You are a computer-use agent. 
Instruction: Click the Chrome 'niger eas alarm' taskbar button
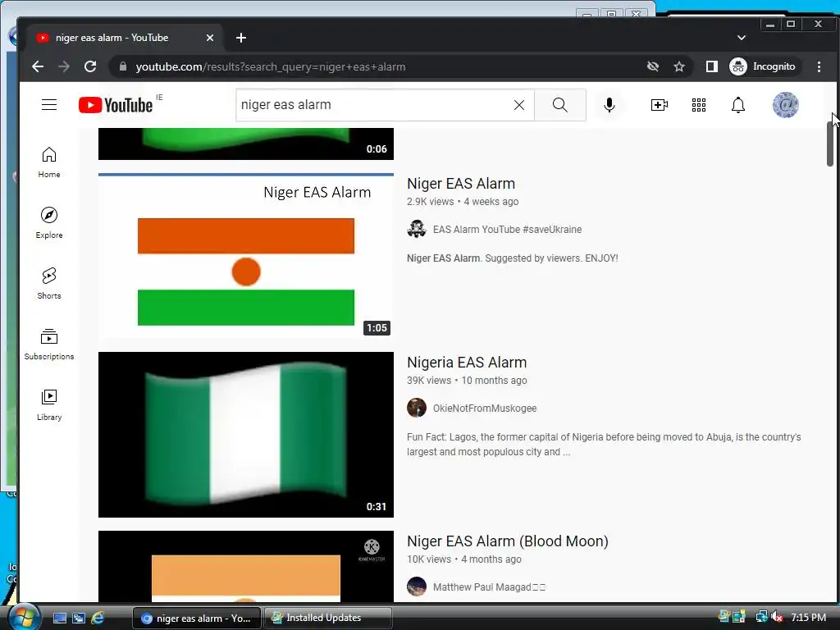197,618
